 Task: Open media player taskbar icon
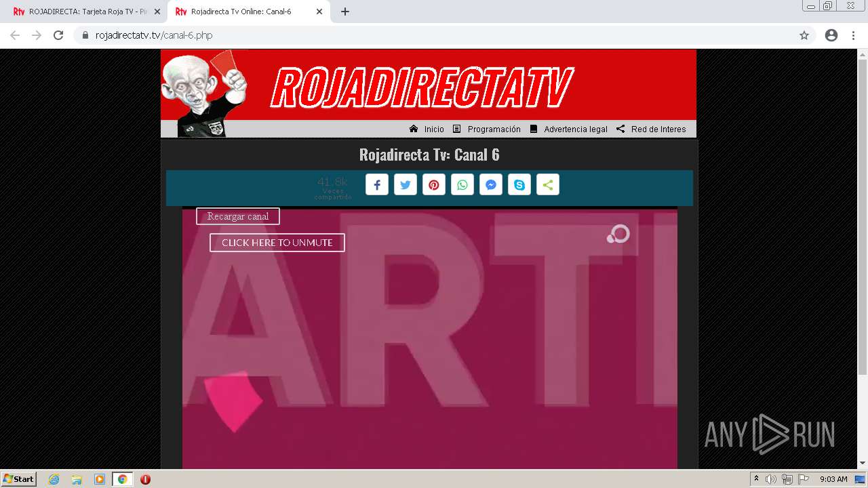point(100,479)
